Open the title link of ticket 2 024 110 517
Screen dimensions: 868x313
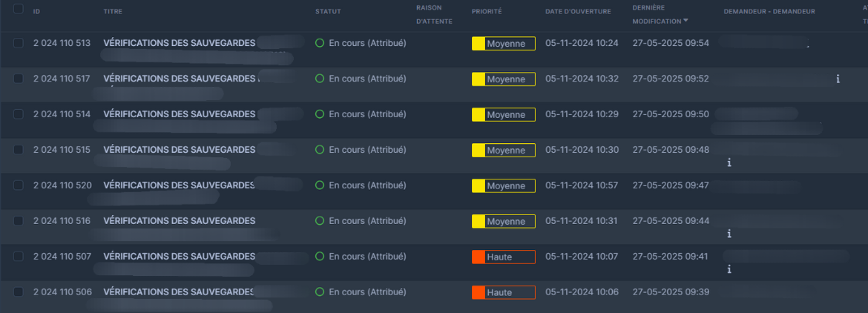(x=179, y=79)
